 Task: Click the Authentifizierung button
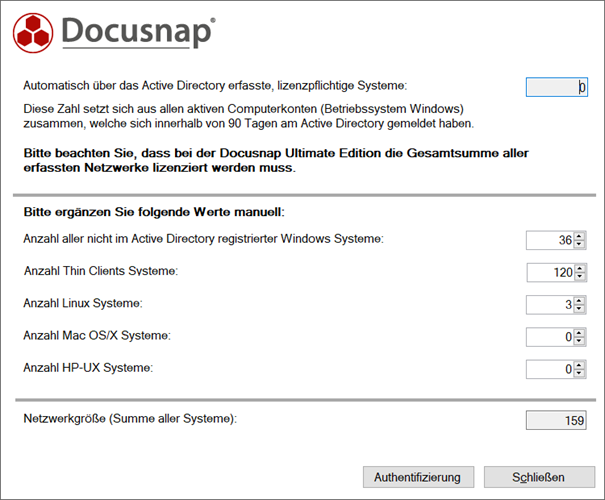click(x=418, y=477)
